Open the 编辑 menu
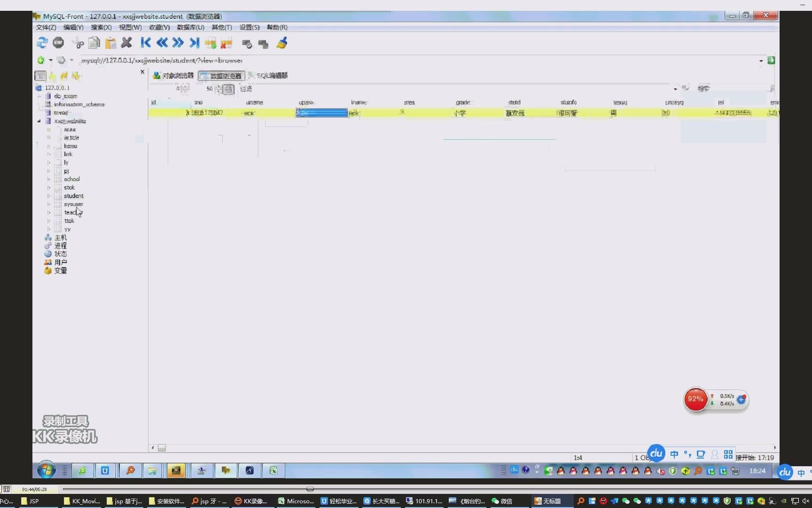This screenshot has height=508, width=812. (x=73, y=27)
